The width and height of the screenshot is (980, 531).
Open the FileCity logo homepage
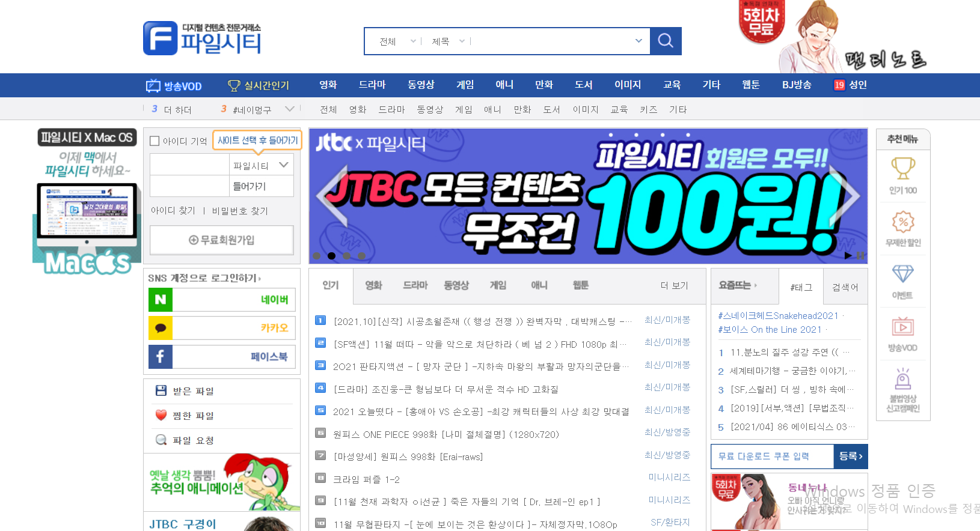pos(203,38)
